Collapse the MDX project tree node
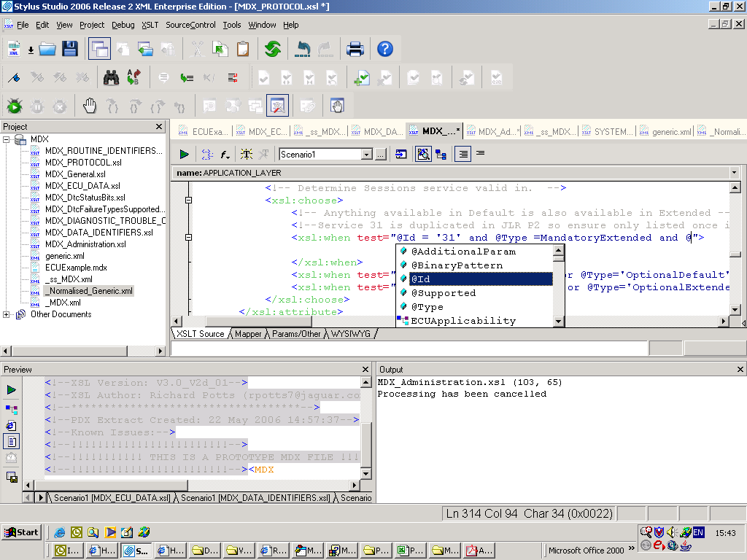747x560 pixels. pyautogui.click(x=7, y=139)
